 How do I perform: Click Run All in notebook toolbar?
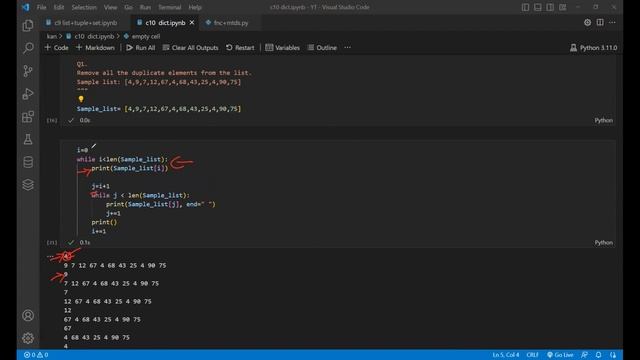click(140, 48)
